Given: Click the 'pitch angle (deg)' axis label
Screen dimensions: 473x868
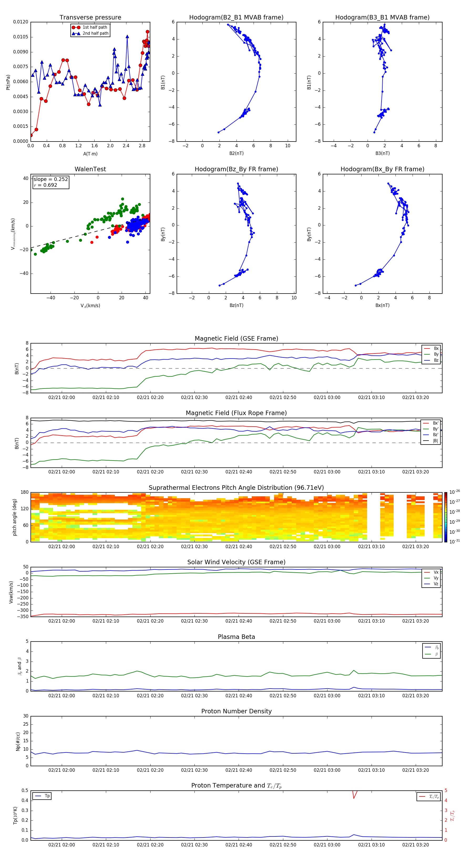Looking at the screenshot, I should [14, 517].
